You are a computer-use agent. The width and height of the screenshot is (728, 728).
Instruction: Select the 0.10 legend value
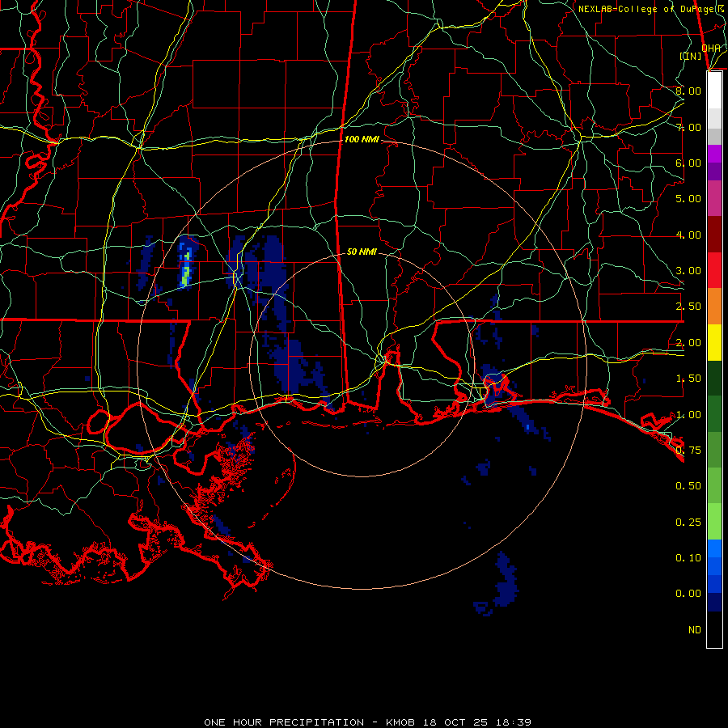point(688,558)
